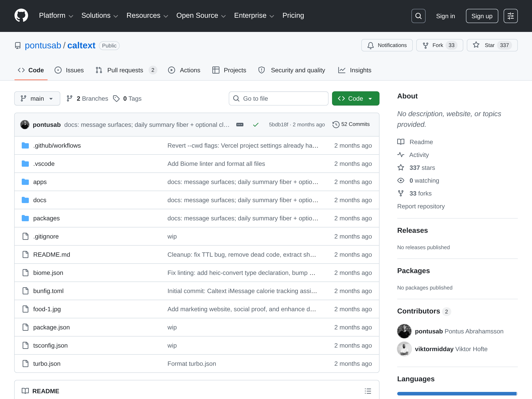Image resolution: width=532 pixels, height=399 pixels.
Task: Click the README.md file icon
Action: [x=25, y=254]
